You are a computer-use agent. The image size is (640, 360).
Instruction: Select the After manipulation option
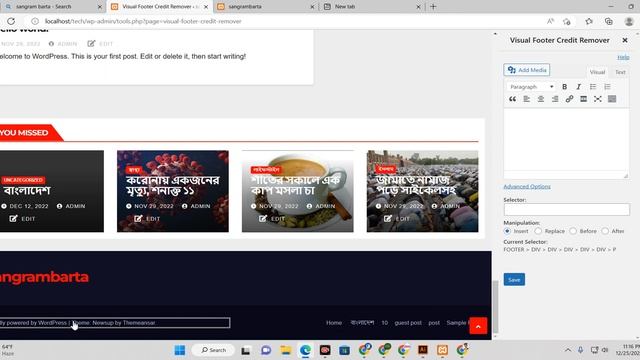(x=605, y=231)
